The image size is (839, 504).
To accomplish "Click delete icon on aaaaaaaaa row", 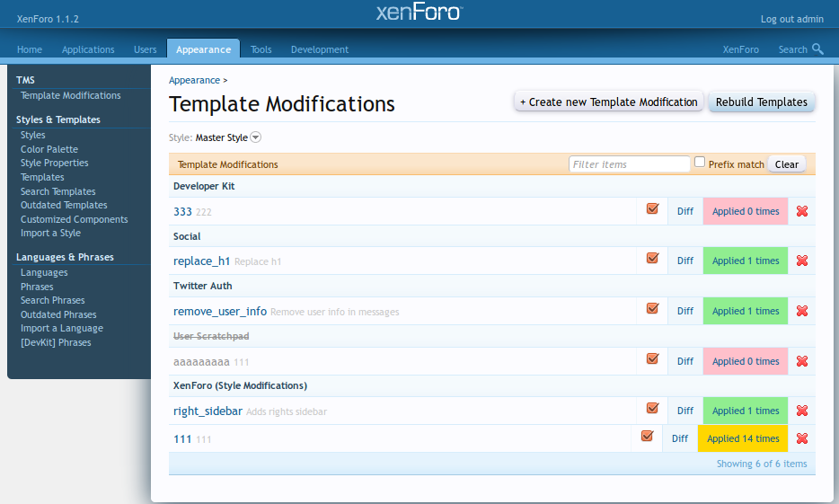I will (802, 361).
